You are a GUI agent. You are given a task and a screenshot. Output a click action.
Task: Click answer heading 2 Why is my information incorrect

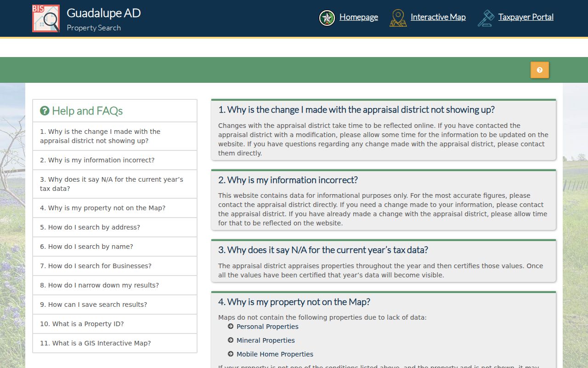(x=288, y=180)
